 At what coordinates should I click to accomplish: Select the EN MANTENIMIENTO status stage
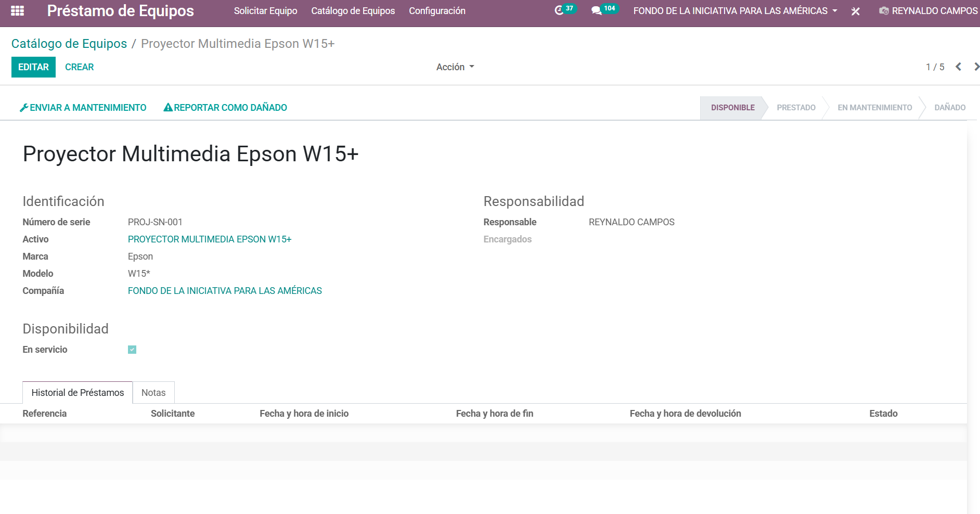click(x=874, y=108)
